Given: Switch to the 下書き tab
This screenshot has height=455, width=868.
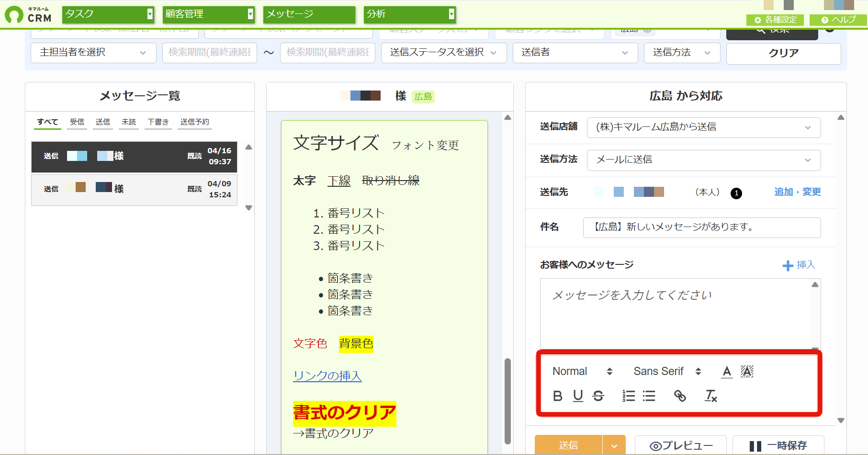Looking at the screenshot, I should tap(158, 122).
